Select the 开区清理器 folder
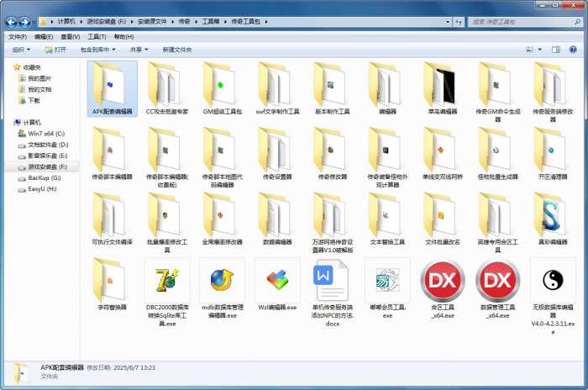588x390 pixels. pos(553,154)
